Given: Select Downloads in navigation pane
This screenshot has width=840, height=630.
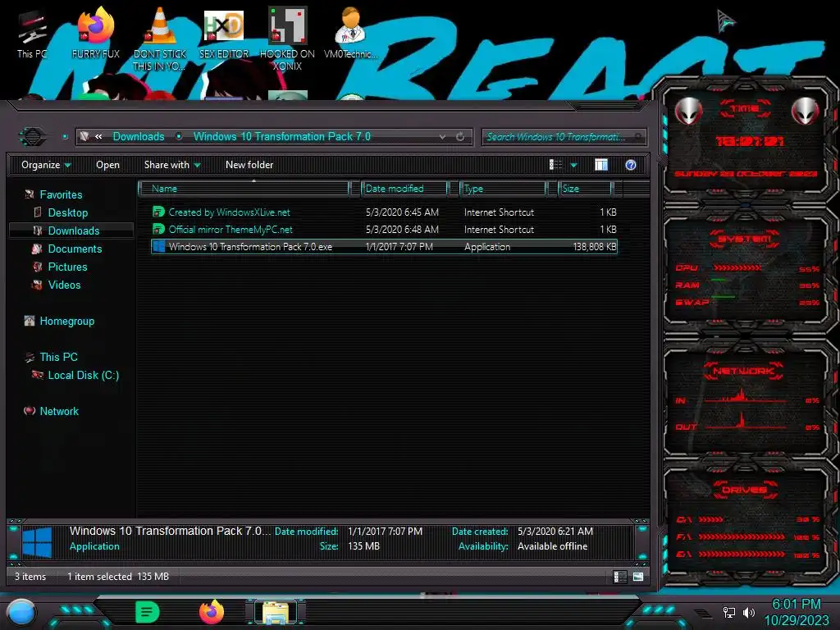Looking at the screenshot, I should (x=72, y=231).
